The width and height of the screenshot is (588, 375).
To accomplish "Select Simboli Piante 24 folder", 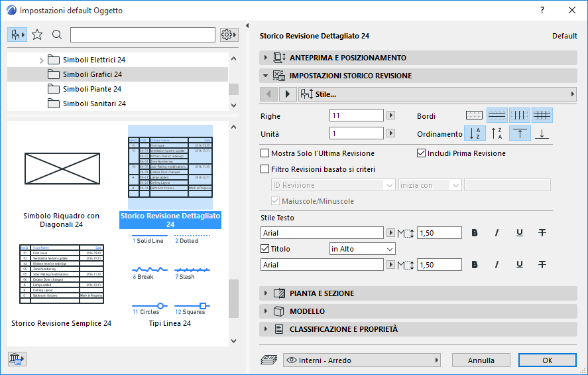I will 91,89.
